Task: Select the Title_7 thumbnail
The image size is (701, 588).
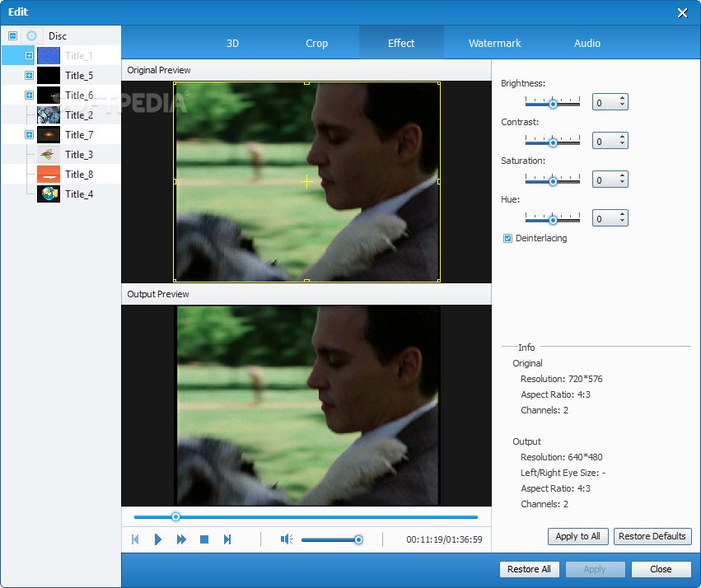Action: [49, 134]
